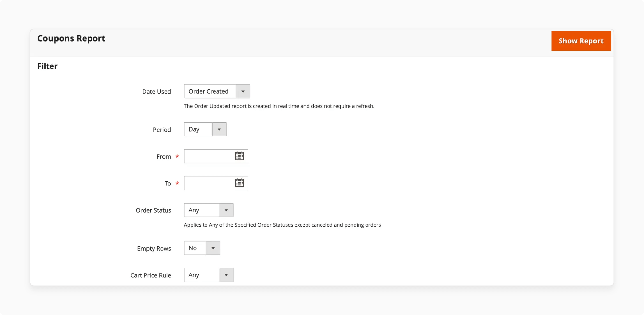The image size is (644, 315).
Task: Click the Show Report button
Action: 581,41
